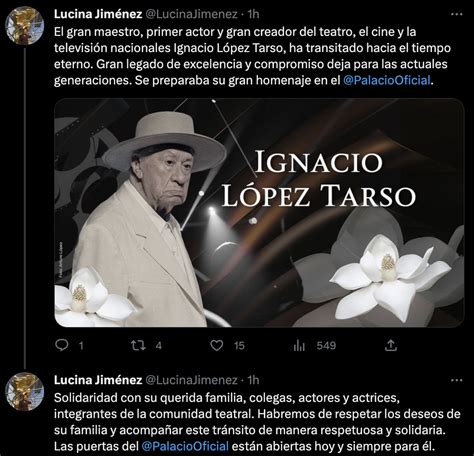Image resolution: width=474 pixels, height=456 pixels.
Task: View analytics bar chart icon showing 549
Action: pyautogui.click(x=299, y=346)
